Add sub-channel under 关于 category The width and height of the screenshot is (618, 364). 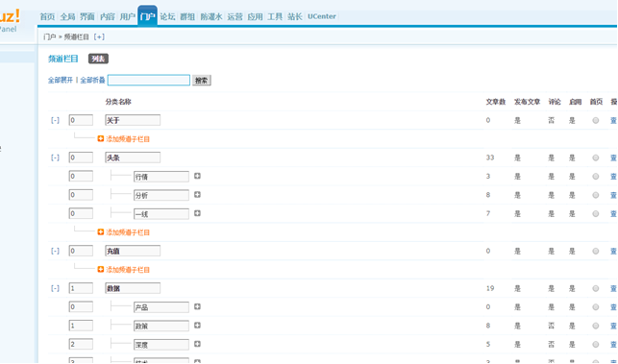(x=124, y=139)
